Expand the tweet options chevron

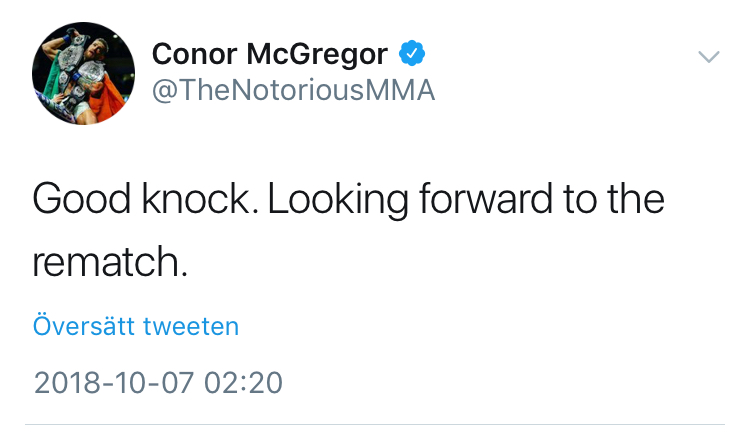point(708,56)
